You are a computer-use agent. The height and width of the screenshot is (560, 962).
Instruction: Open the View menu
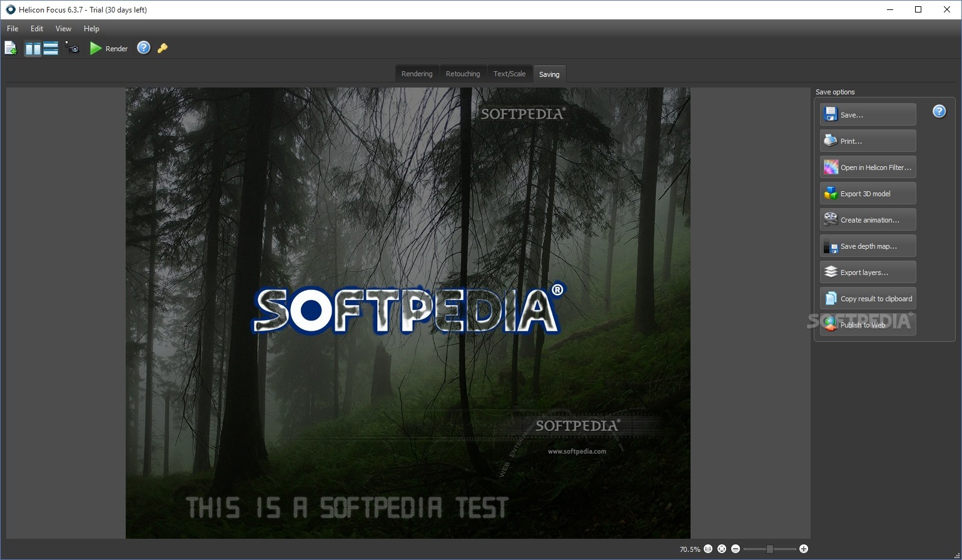point(63,29)
